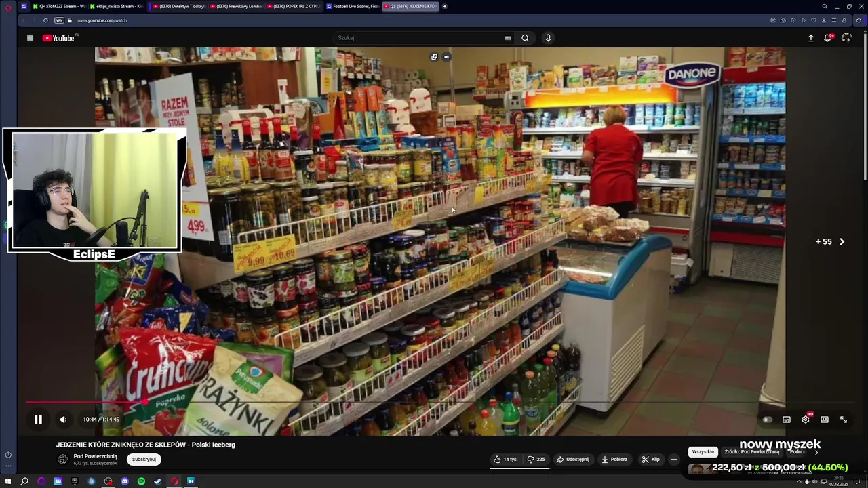Create a clip with the Klip button
868x488 pixels.
(x=650, y=459)
